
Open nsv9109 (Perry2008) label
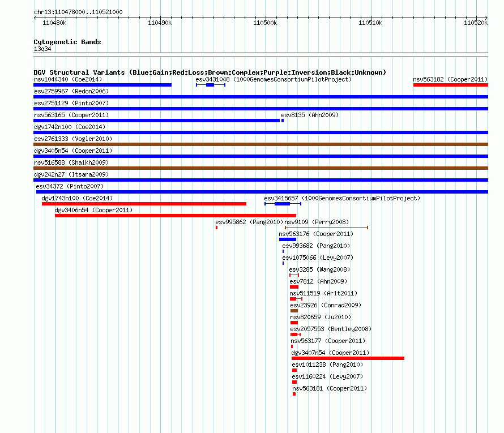(x=317, y=222)
